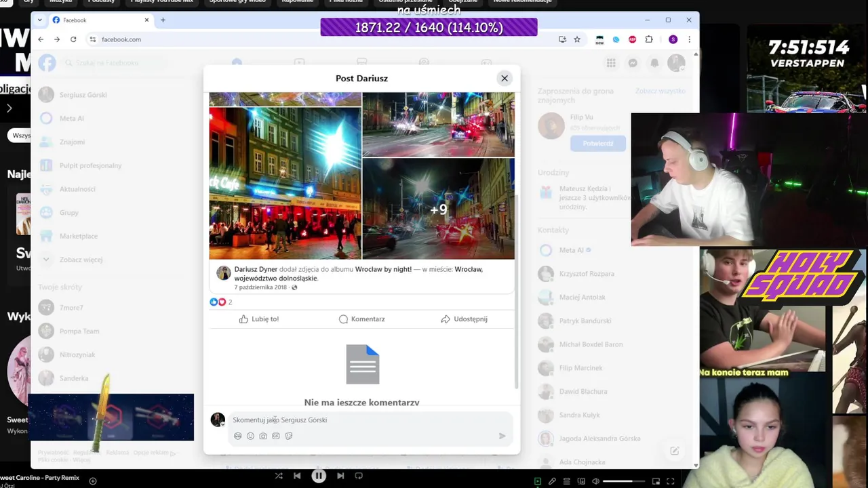Image resolution: width=868 pixels, height=488 pixels.
Task: Adjust the player volume slider
Action: pyautogui.click(x=623, y=481)
